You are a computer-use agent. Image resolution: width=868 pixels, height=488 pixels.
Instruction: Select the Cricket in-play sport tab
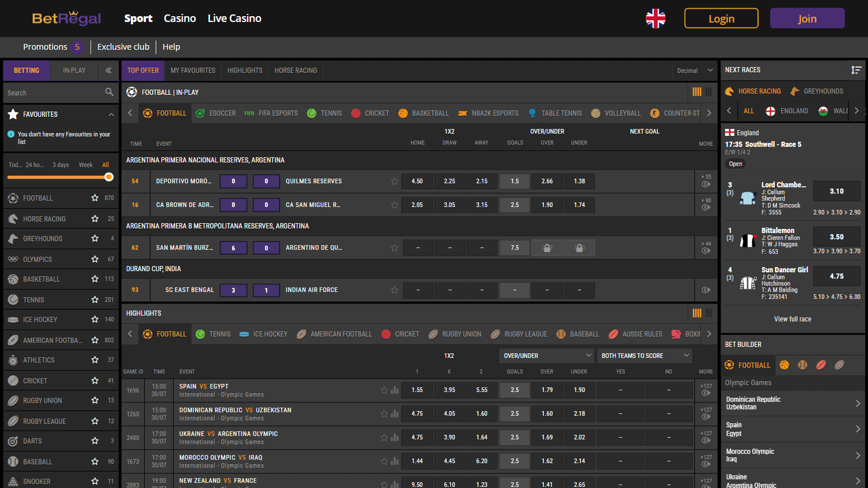coord(370,113)
